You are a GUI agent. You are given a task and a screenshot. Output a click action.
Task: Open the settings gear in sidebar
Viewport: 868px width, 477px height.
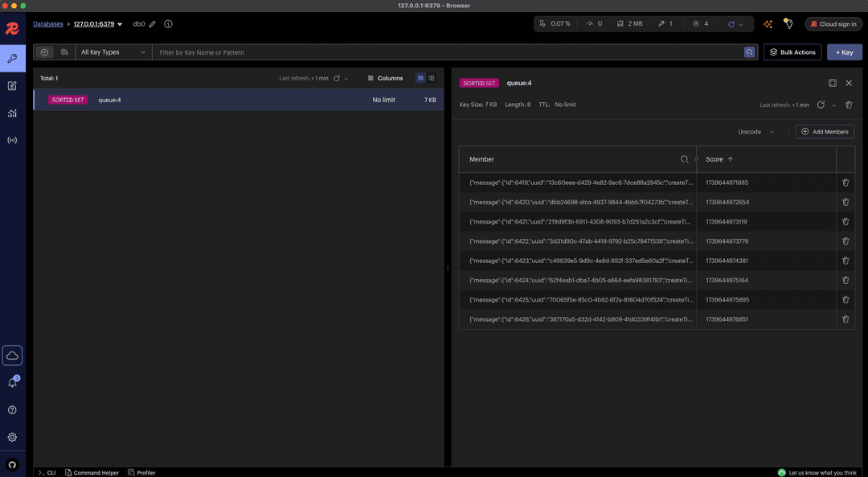pos(12,437)
